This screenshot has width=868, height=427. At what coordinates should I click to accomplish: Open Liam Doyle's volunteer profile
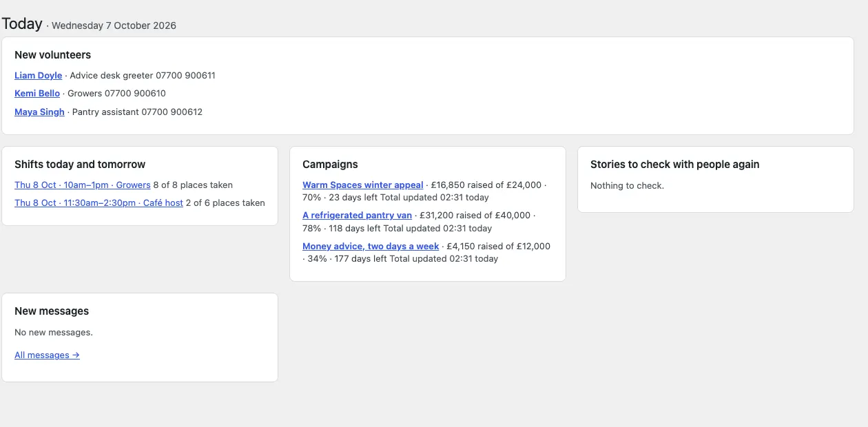pos(38,76)
